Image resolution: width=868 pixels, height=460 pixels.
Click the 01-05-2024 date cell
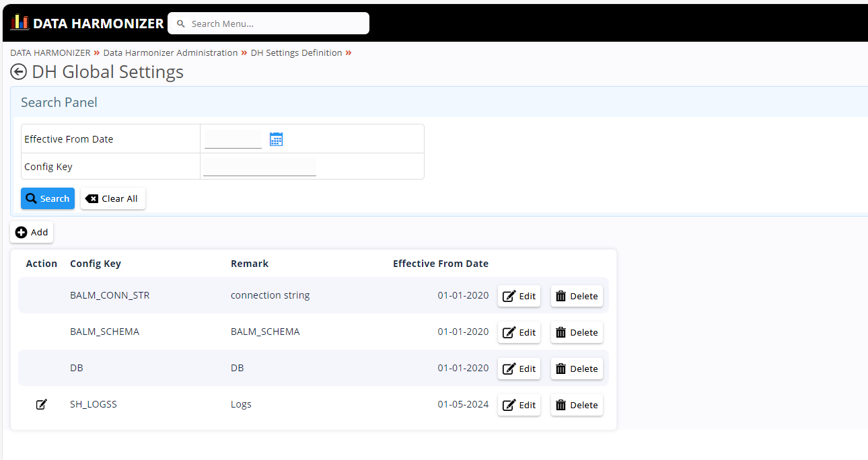pos(463,404)
